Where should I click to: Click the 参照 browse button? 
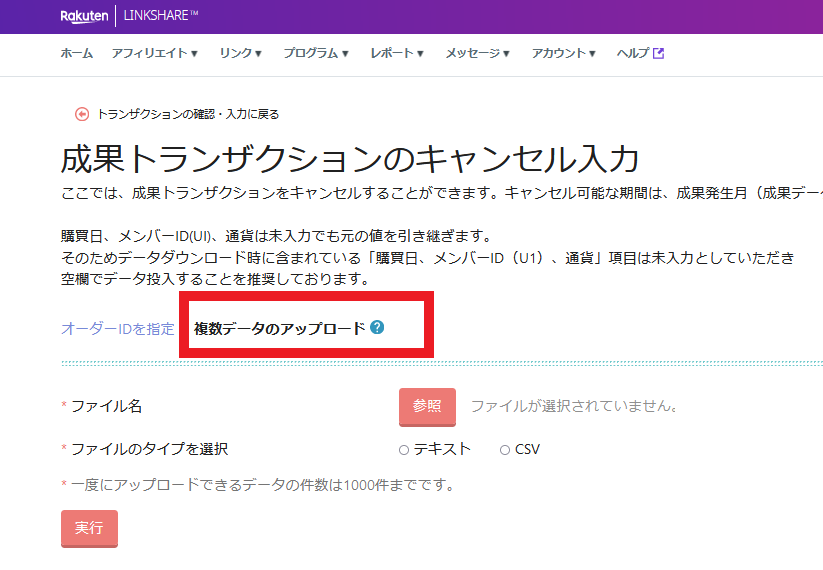(427, 406)
